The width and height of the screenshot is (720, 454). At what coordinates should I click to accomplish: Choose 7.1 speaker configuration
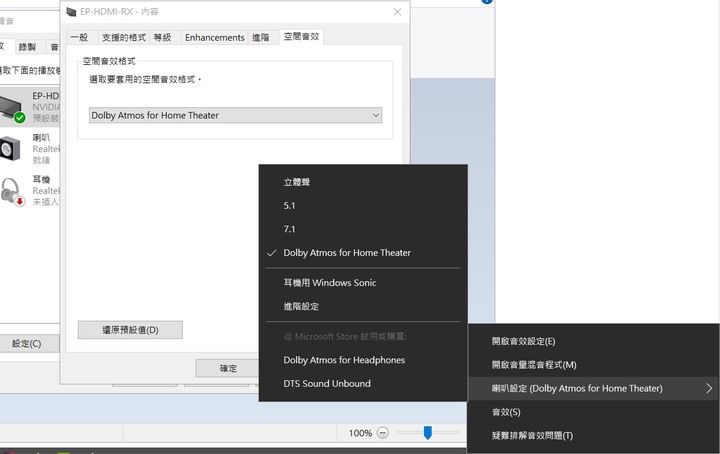click(363, 229)
